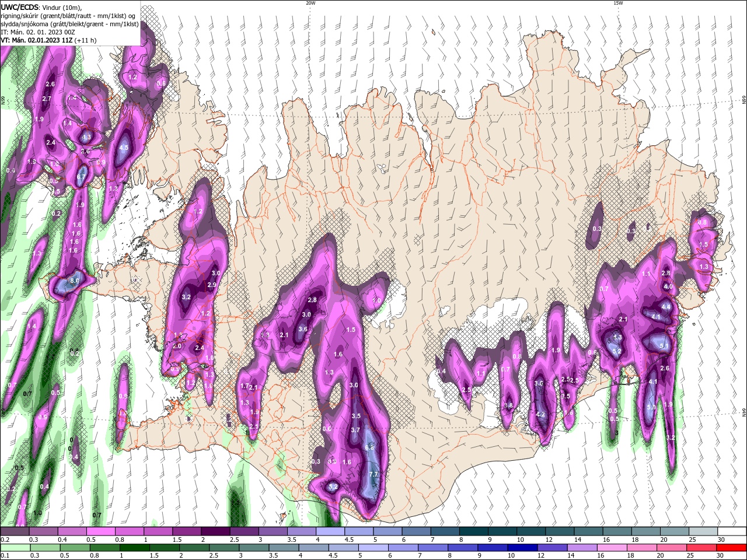This screenshot has height=560, width=747.
Task: Click the 4.2 precipitation value on map
Action: [x=540, y=415]
